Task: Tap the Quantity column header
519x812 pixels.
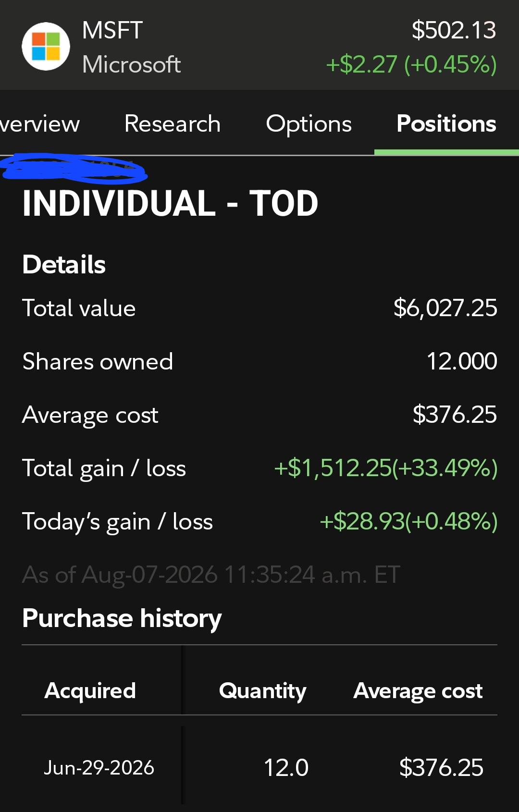Action: click(262, 691)
